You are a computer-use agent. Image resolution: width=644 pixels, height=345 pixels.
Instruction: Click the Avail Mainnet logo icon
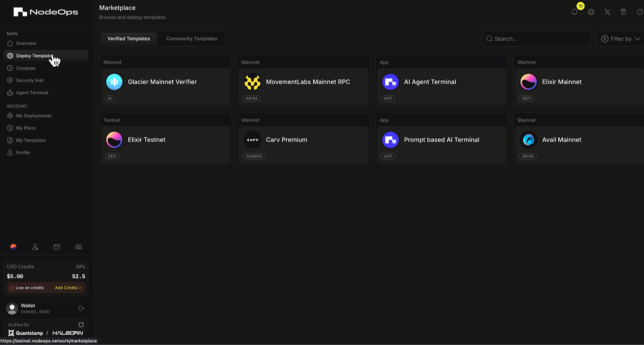point(529,140)
